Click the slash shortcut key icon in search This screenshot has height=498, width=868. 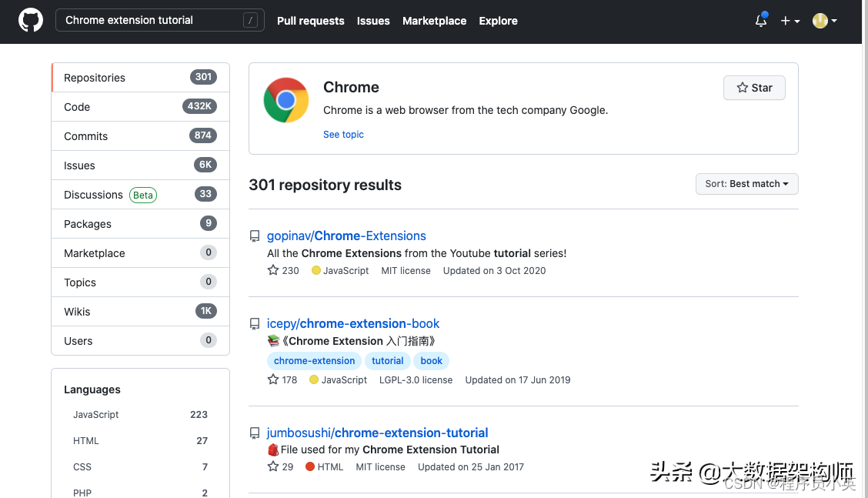coord(250,21)
